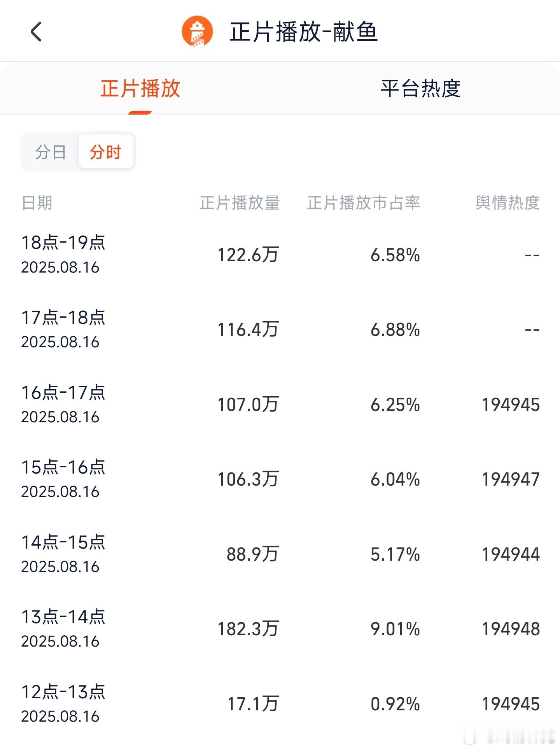Tap the 122.6万 play count value

coord(248,255)
